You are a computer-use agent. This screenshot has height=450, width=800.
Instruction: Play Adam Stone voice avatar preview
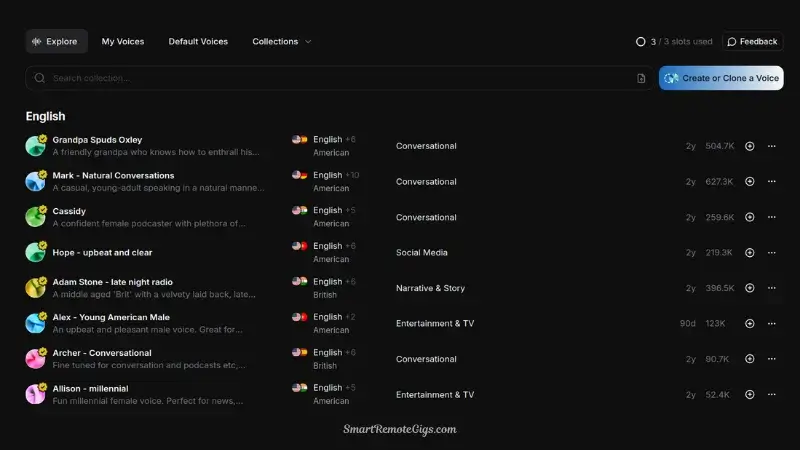coord(36,288)
